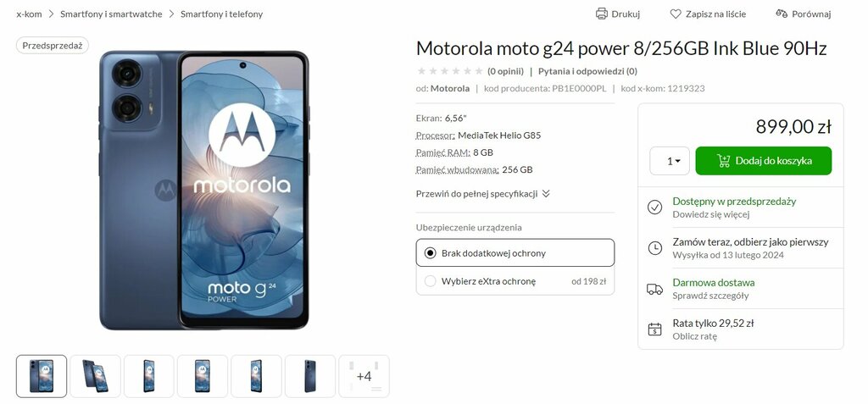868x404 pixels.
Task: Click the delivery truck icon
Action: tap(655, 289)
